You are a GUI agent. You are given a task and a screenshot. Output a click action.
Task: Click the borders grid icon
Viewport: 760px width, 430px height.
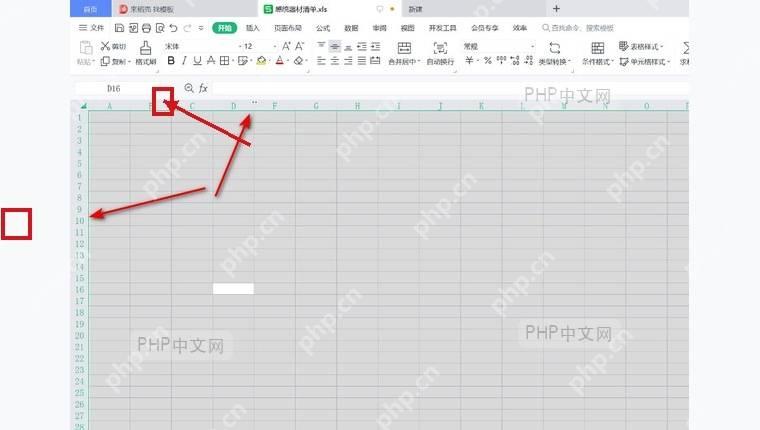pos(224,61)
